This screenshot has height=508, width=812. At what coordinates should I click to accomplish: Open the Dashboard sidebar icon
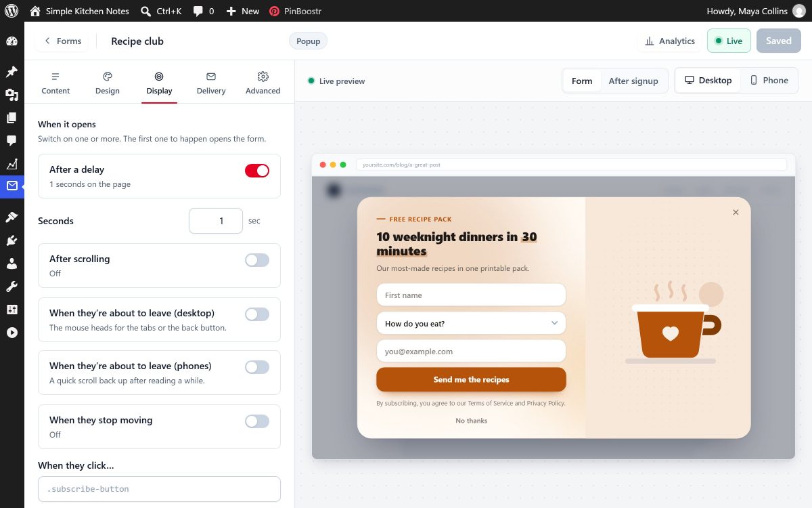click(x=12, y=41)
